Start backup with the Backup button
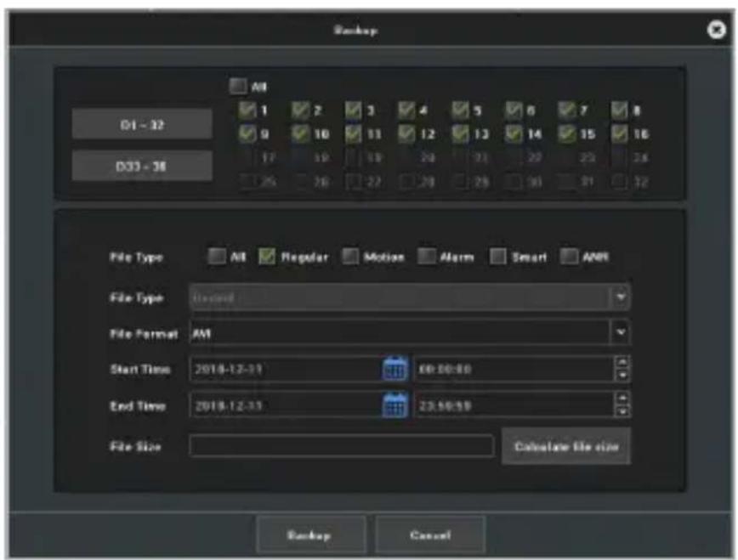738x560 pixels. click(310, 535)
